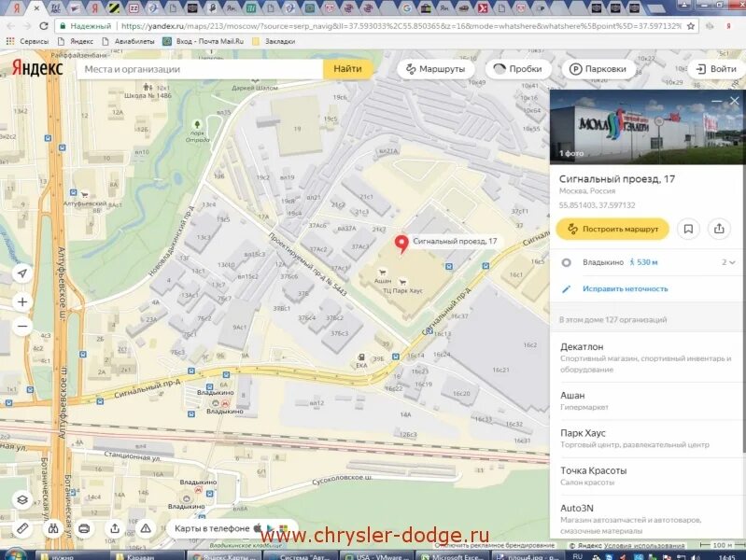The height and width of the screenshot is (560, 746).
Task: Click the print map icon
Action: (x=84, y=528)
